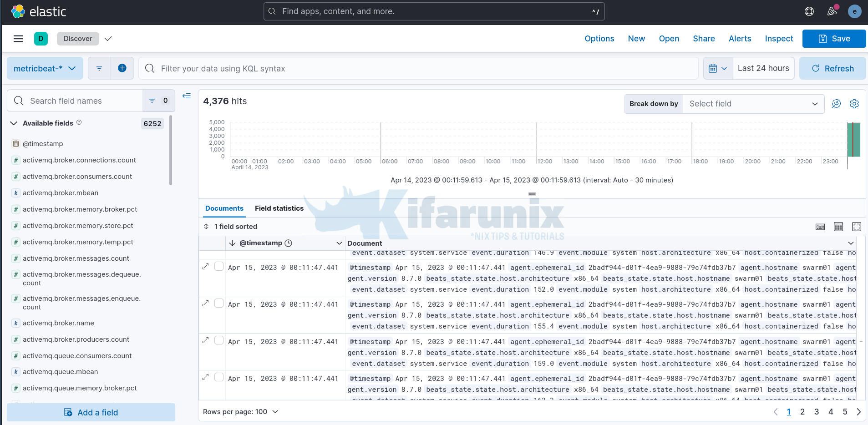Open the saved query filter menu icon

pyautogui.click(x=99, y=68)
